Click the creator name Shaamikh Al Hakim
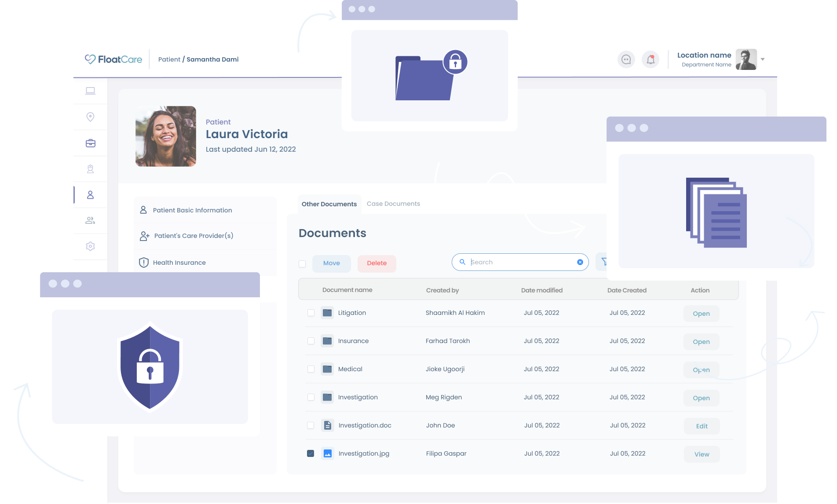This screenshot has height=504, width=837. [455, 313]
